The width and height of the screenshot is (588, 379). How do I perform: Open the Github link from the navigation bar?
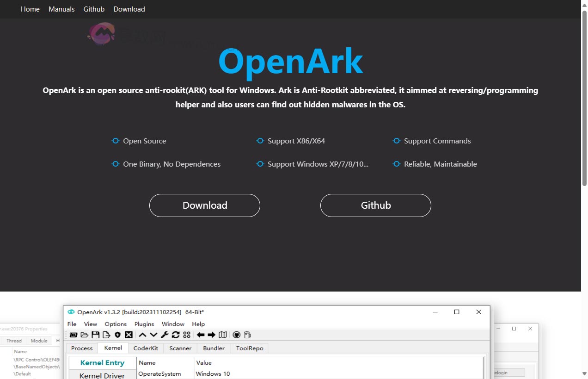point(94,9)
